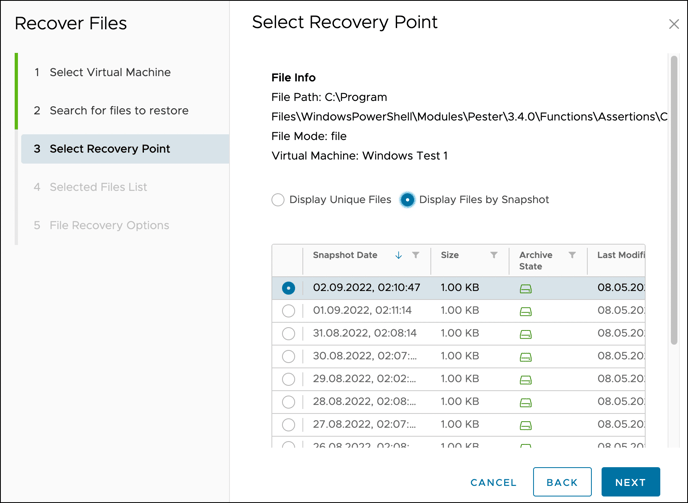The image size is (688, 503).
Task: Click the archive state icon for 27.08.2022 snapshot
Action: 526,425
